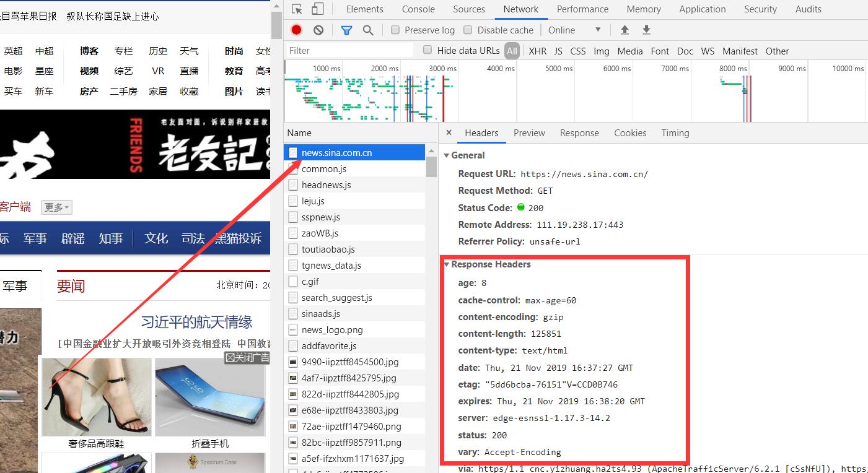Select the Performance panel
868x473 pixels.
pyautogui.click(x=582, y=9)
